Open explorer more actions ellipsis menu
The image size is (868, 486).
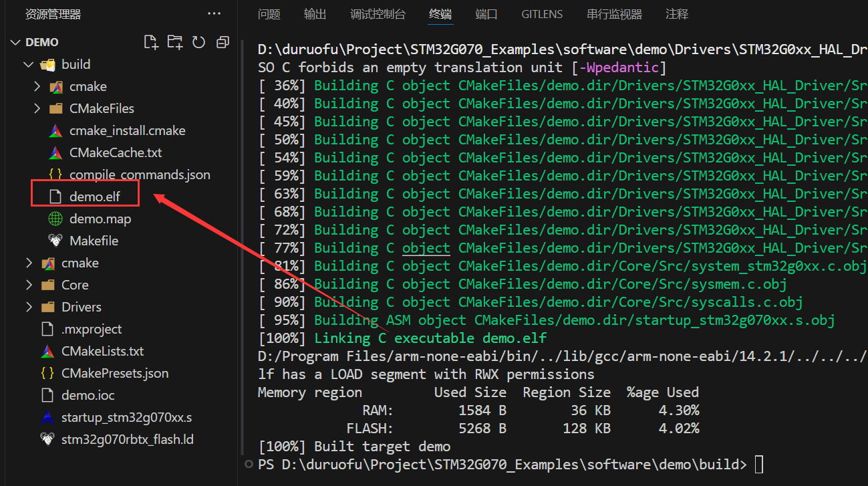coord(214,13)
